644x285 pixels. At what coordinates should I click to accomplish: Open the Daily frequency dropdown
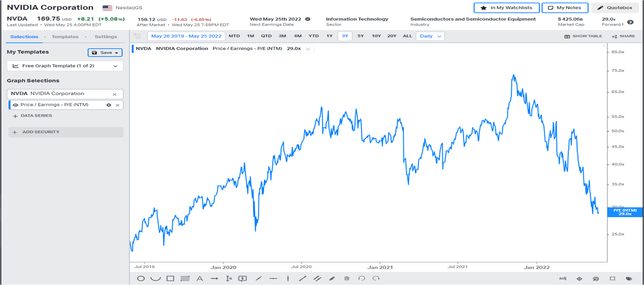pyautogui.click(x=430, y=36)
